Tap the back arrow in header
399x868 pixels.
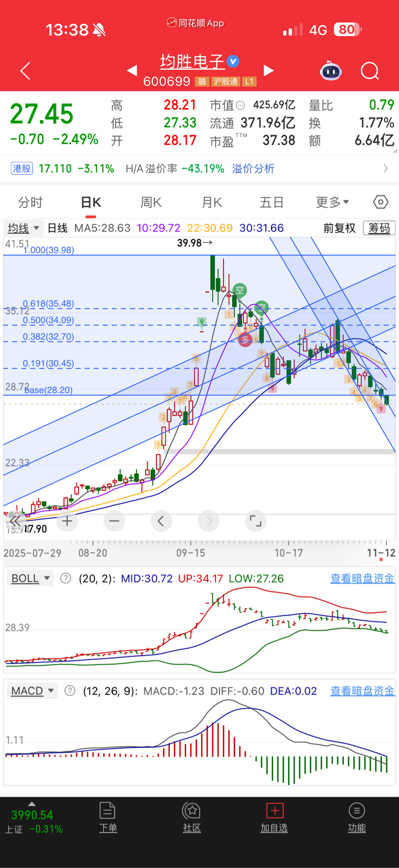point(25,71)
